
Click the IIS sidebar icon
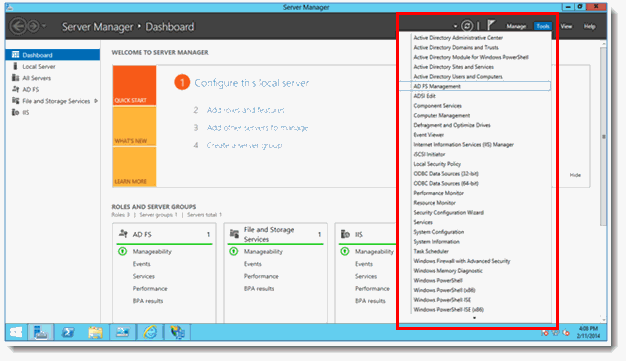16,112
